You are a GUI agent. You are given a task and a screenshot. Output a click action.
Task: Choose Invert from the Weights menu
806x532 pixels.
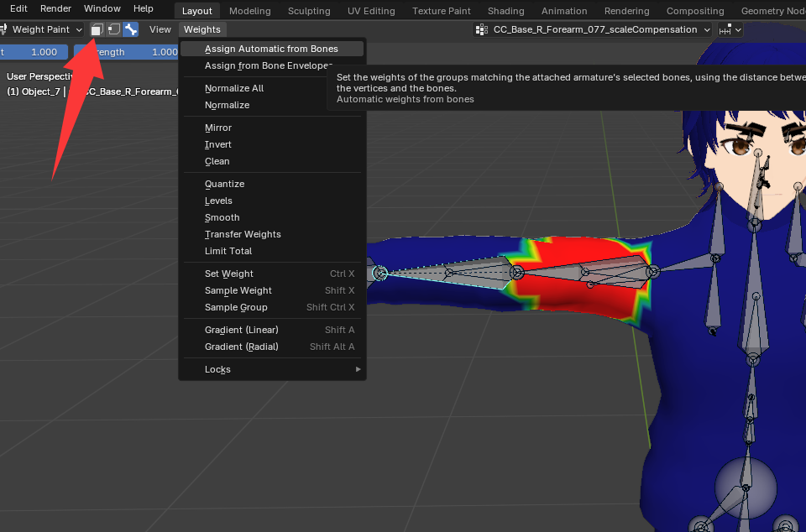pyautogui.click(x=272, y=144)
